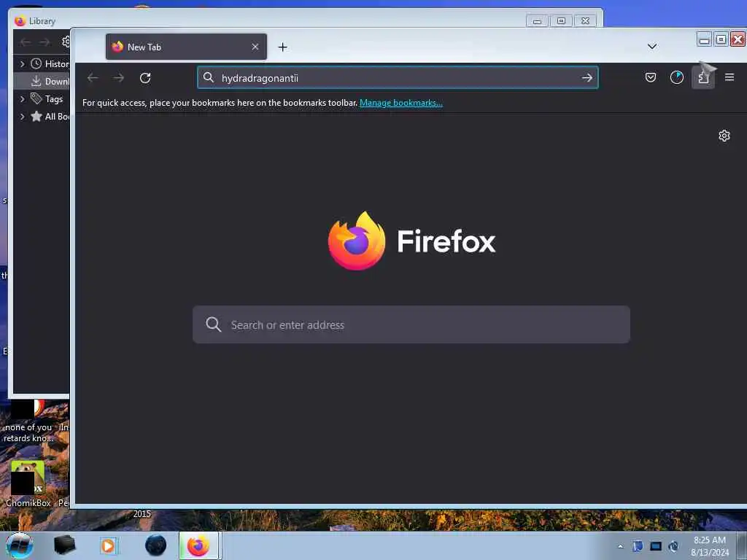
Task: Click the Library window forward arrow
Action: [x=44, y=42]
